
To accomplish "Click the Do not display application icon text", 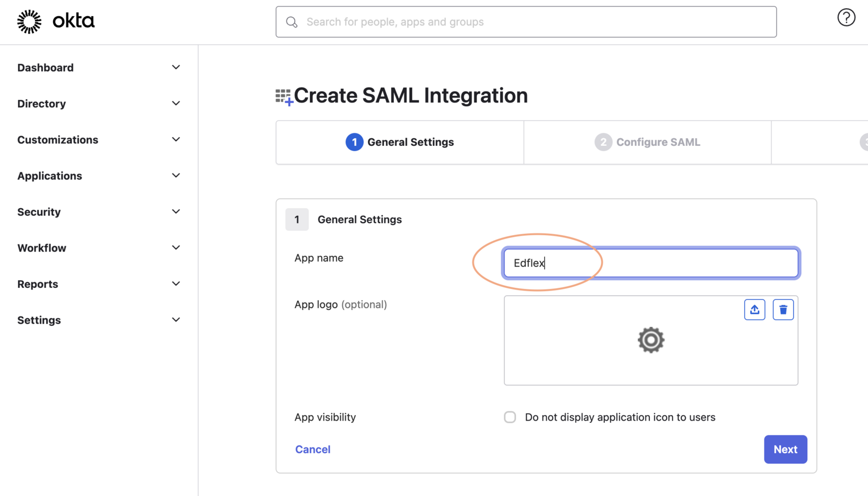I will tap(620, 417).
